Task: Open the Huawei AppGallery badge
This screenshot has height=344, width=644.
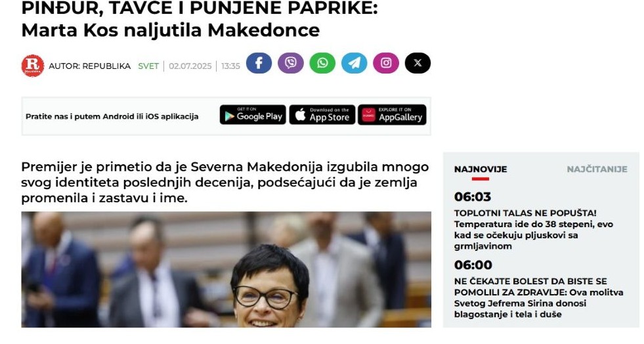Action: point(392,114)
